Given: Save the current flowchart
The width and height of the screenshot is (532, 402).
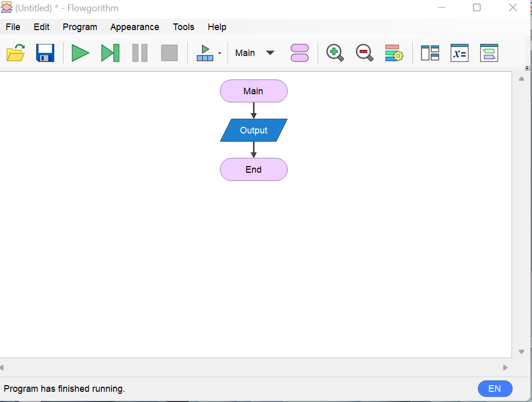Looking at the screenshot, I should point(45,52).
